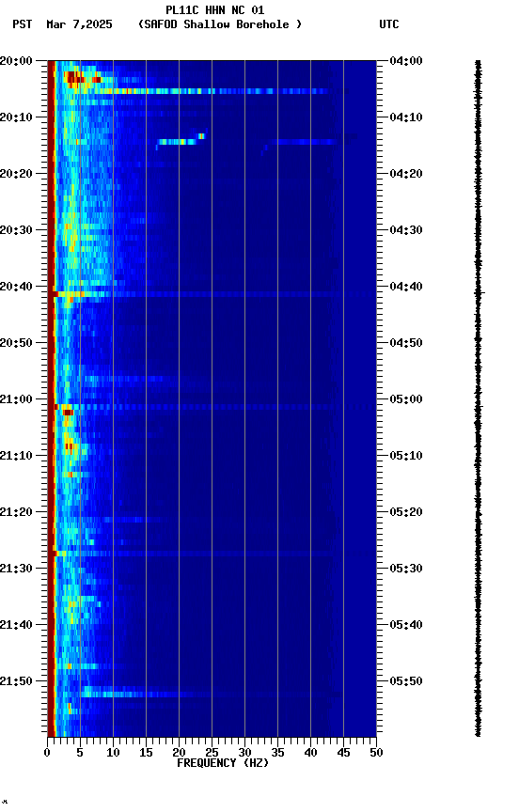
Task: Click the frequency axis value '35'
Action: (277, 753)
